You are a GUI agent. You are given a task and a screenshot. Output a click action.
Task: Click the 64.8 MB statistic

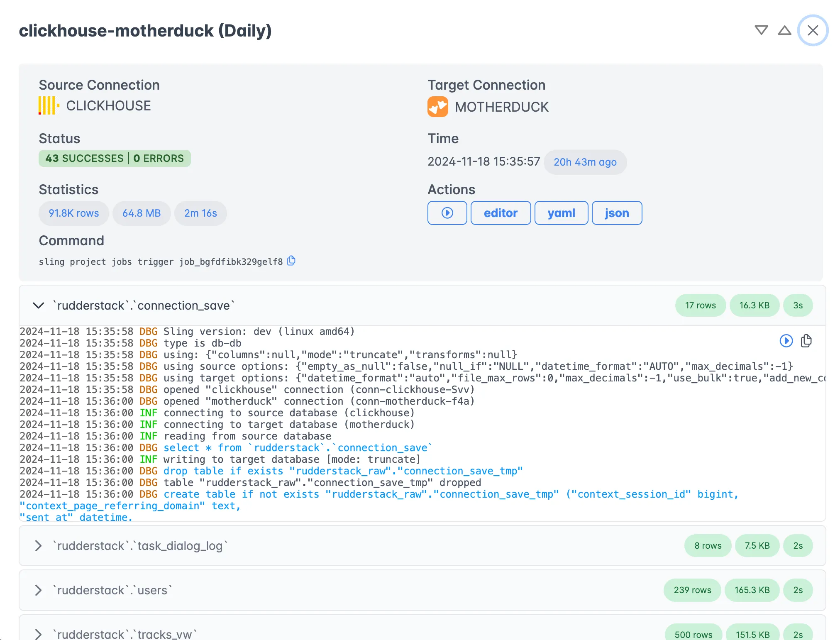(x=142, y=213)
